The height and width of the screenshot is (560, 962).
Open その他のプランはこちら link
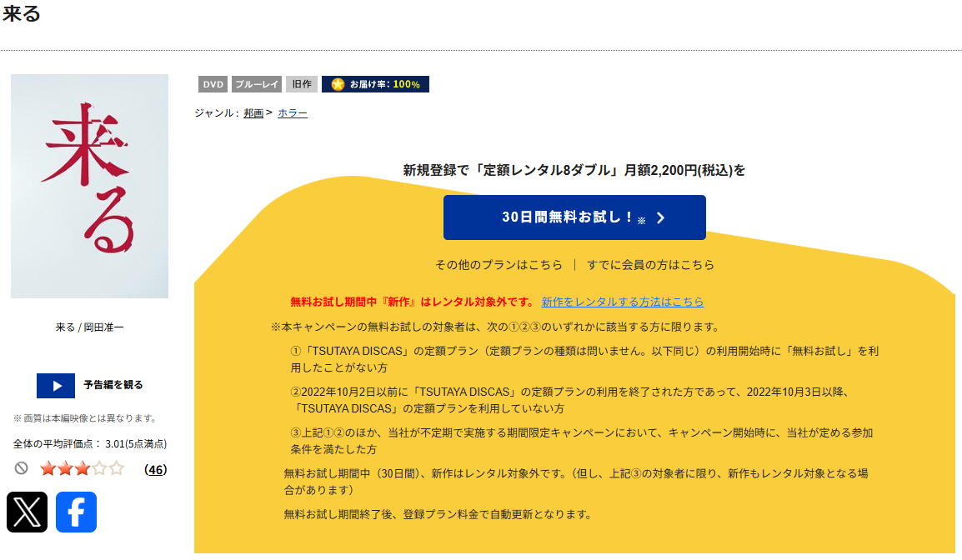pyautogui.click(x=499, y=265)
